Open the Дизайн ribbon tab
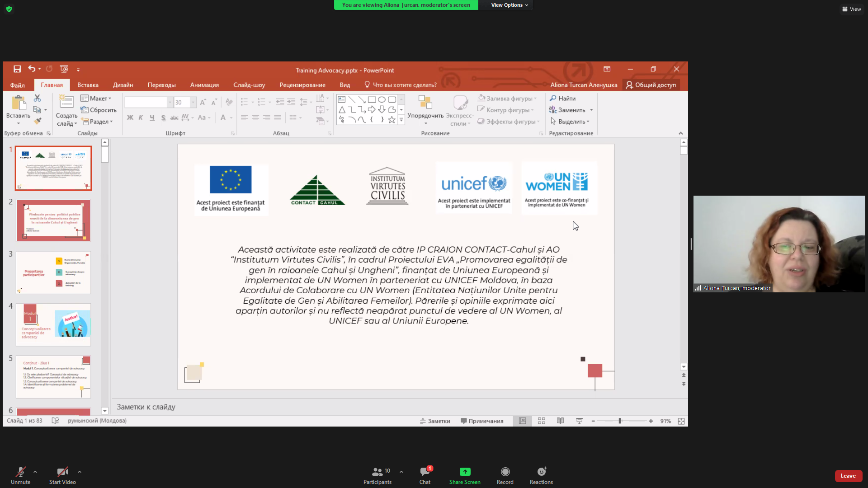Image resolution: width=868 pixels, height=488 pixels. tap(123, 85)
